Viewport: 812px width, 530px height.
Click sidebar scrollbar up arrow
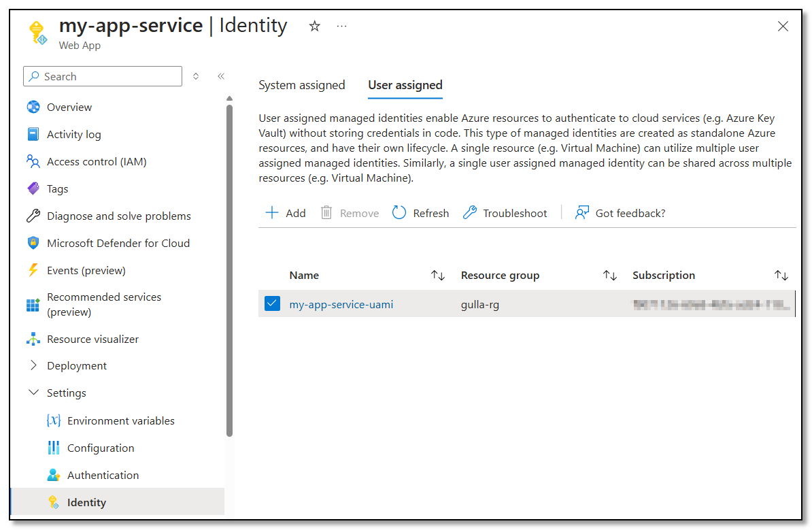coord(229,99)
